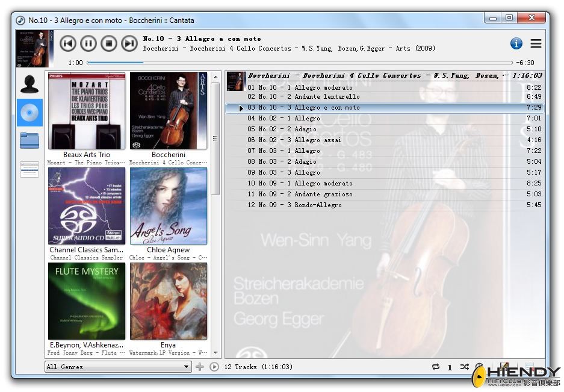Switch to the playlist view icon
The height and width of the screenshot is (392, 564).
pos(29,169)
